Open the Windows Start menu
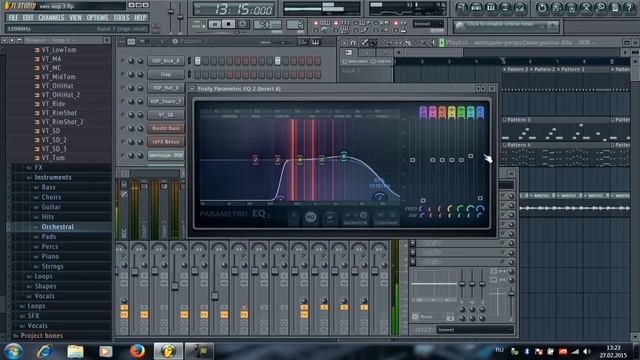This screenshot has height=360, width=640. (x=13, y=351)
